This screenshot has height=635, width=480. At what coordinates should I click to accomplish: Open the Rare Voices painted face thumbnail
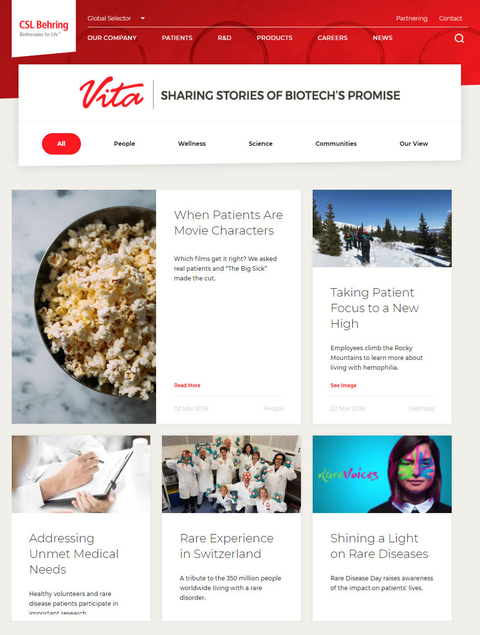click(x=382, y=474)
